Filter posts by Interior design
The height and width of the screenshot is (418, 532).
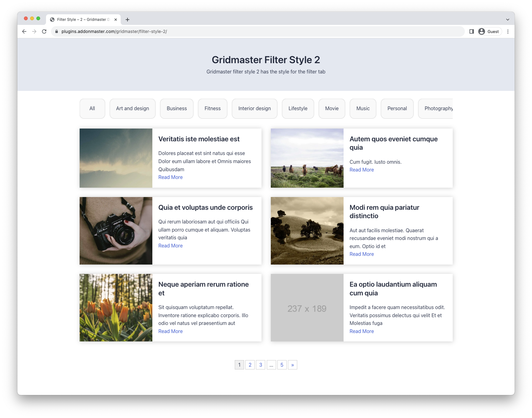point(254,109)
